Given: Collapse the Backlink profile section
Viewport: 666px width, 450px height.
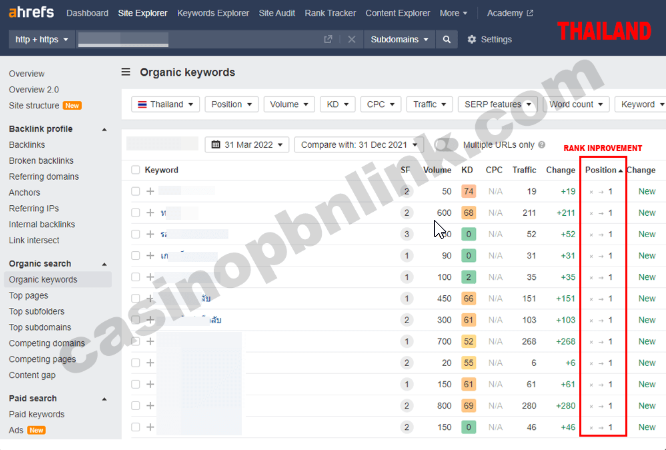Looking at the screenshot, I should click(104, 129).
